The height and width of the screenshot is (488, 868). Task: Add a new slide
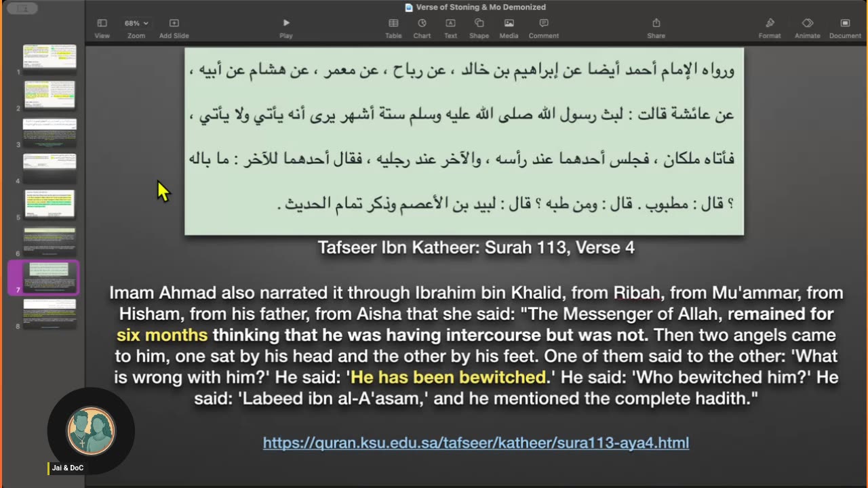click(174, 28)
